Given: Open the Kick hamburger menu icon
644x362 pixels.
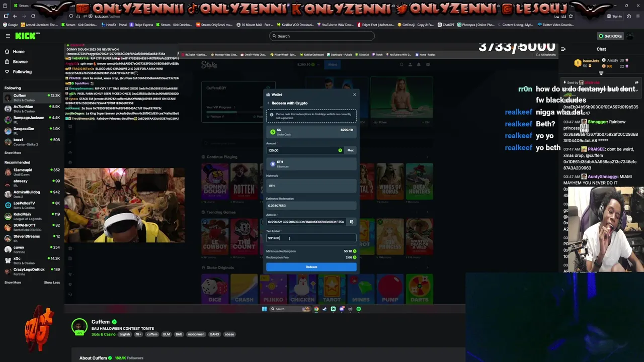Looking at the screenshot, I should coord(8,36).
